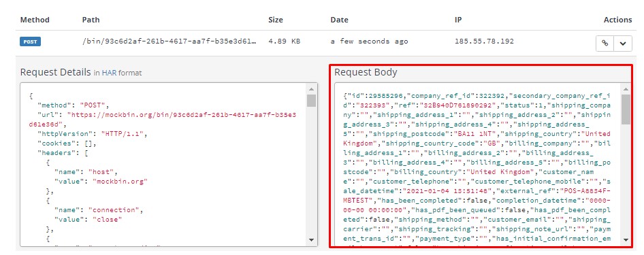Click inside the Request Body JSON text area
The image size is (644, 255).
click(x=478, y=165)
